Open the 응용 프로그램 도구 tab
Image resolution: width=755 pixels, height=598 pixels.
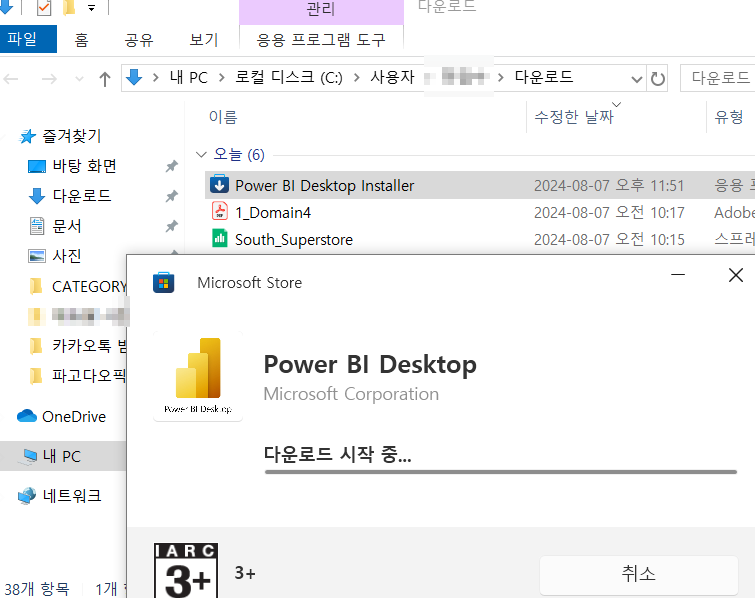click(x=321, y=39)
